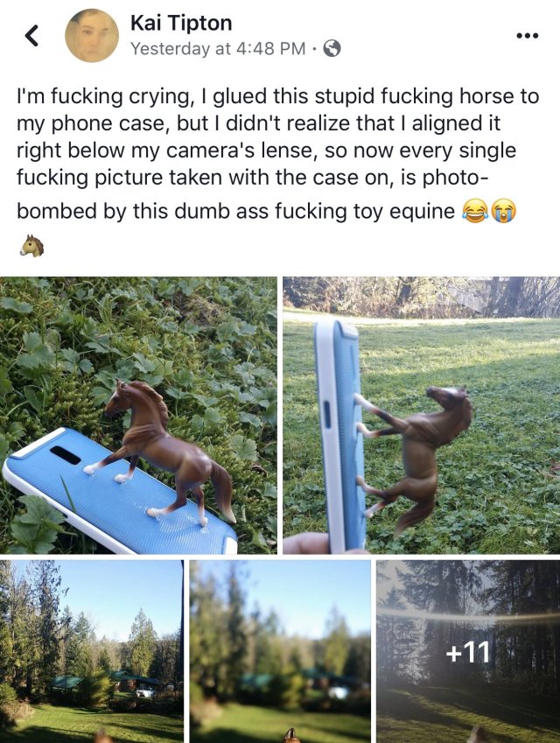The height and width of the screenshot is (743, 560).
Task: Tap the public globe privacy icon
Action: coord(332,48)
